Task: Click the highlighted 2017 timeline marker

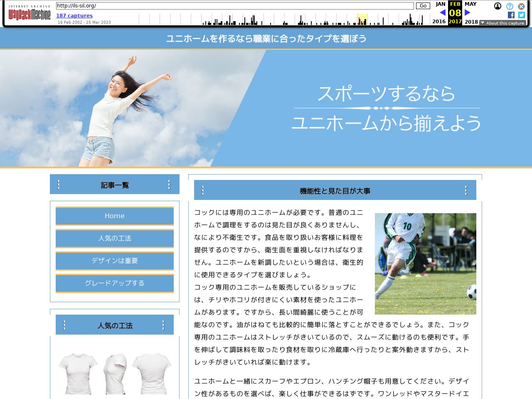Action: 362,20
